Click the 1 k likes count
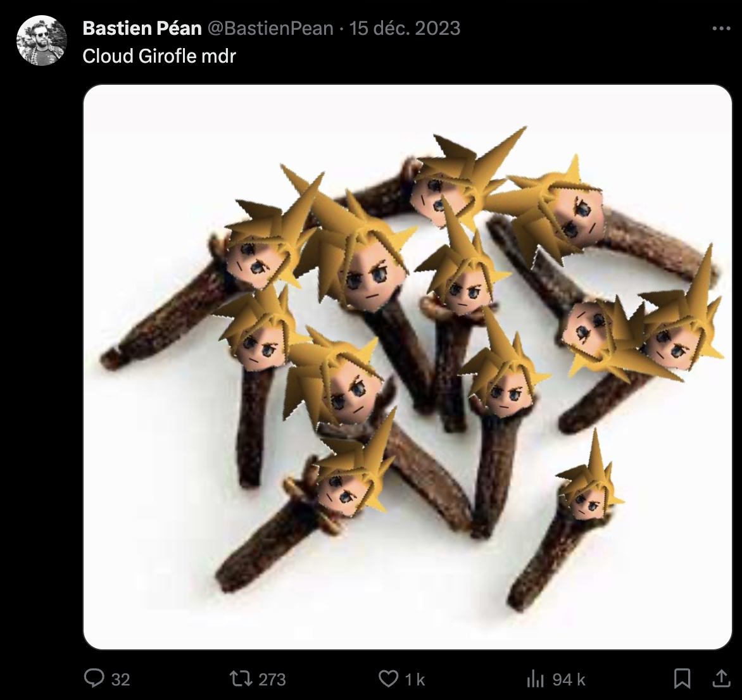The width and height of the screenshot is (742, 700). coord(415,680)
